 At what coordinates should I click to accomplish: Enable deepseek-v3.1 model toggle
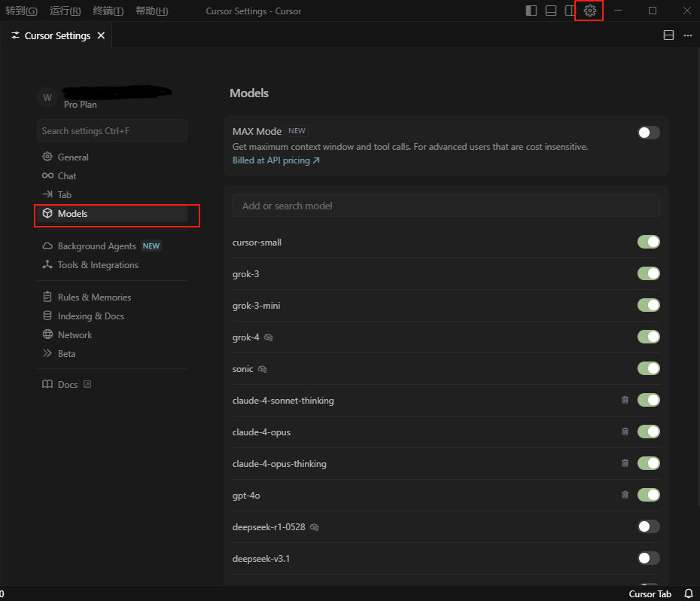click(649, 558)
